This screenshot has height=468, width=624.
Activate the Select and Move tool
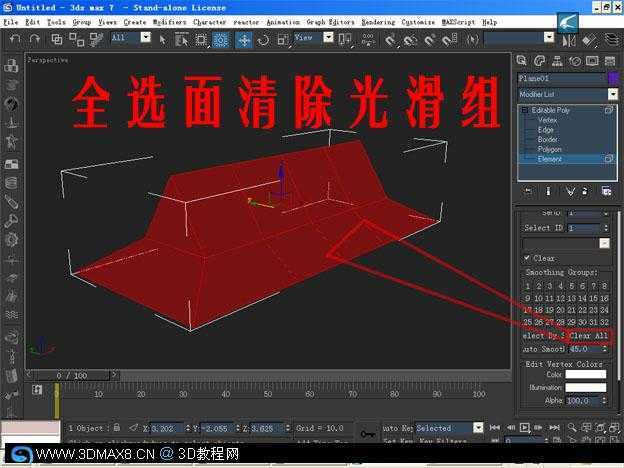pos(244,40)
